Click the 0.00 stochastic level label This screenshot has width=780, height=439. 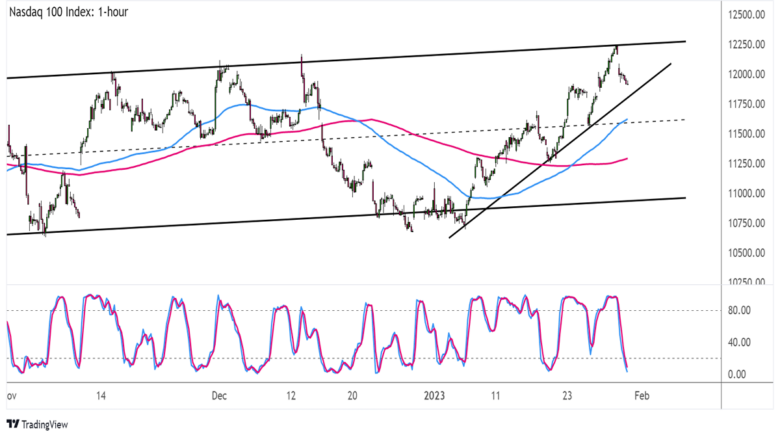coord(738,374)
